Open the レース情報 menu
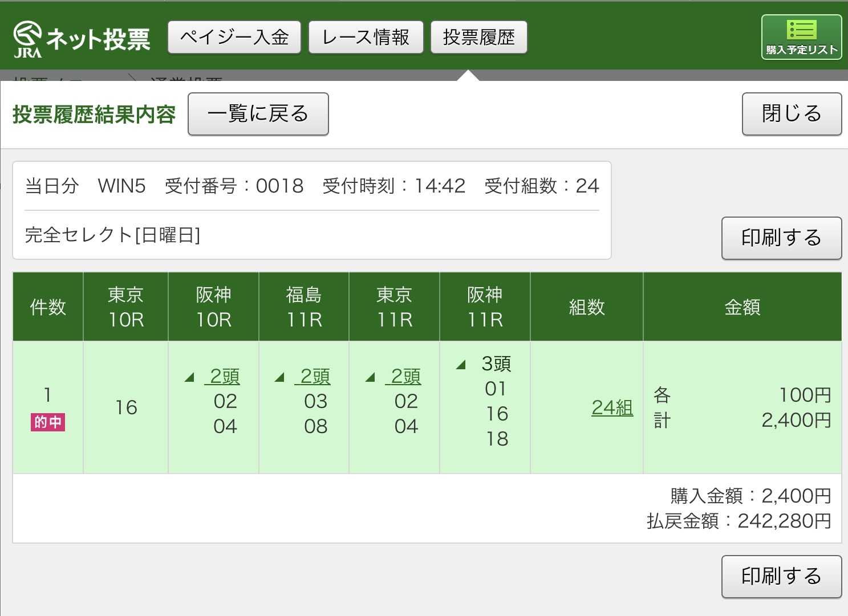Viewport: 848px width, 616px height. tap(366, 38)
